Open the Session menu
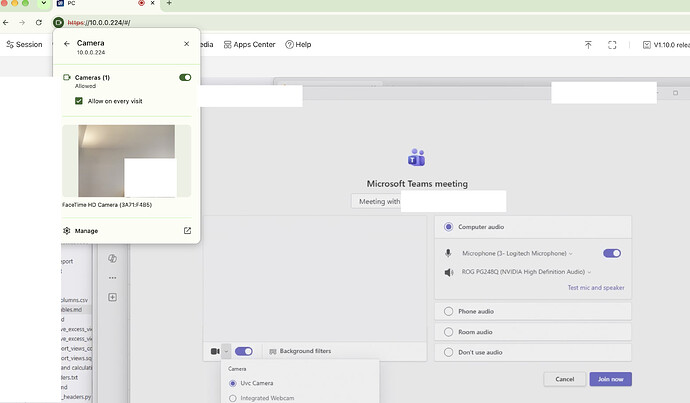 pyautogui.click(x=24, y=44)
